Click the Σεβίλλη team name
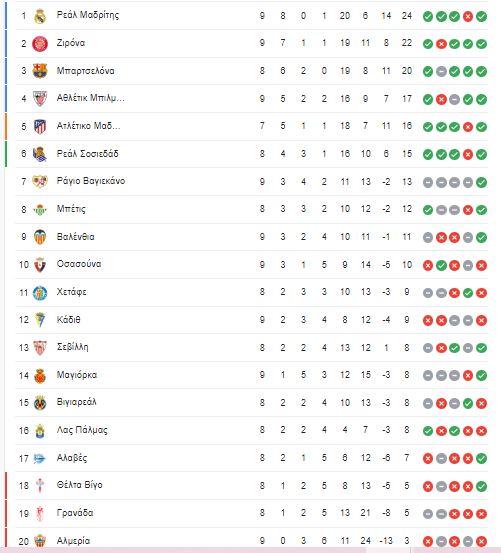 (x=72, y=347)
